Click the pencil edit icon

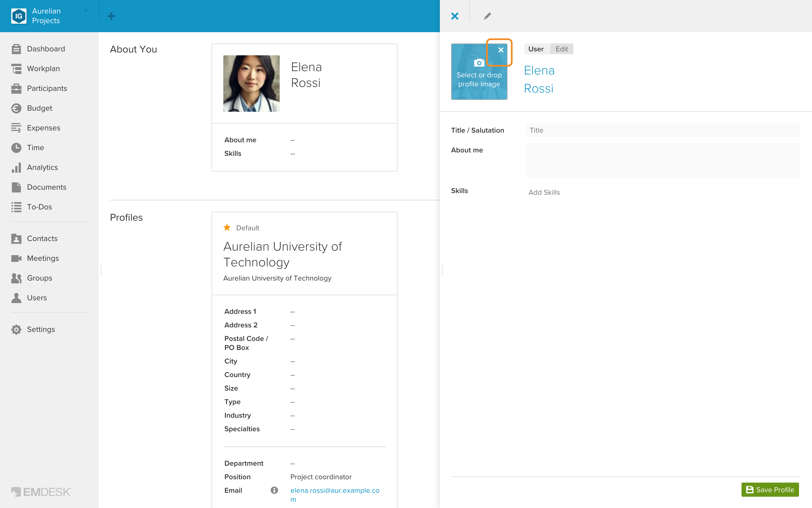pyautogui.click(x=487, y=16)
